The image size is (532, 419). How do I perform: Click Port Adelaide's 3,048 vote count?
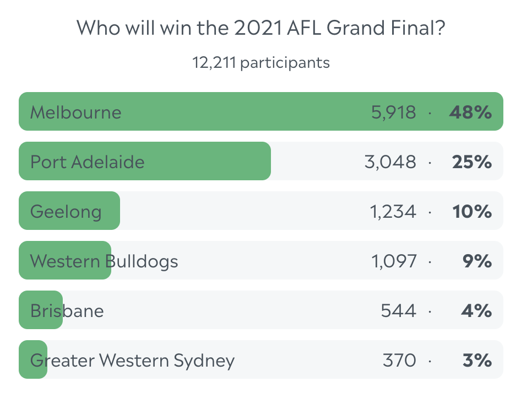coord(390,162)
